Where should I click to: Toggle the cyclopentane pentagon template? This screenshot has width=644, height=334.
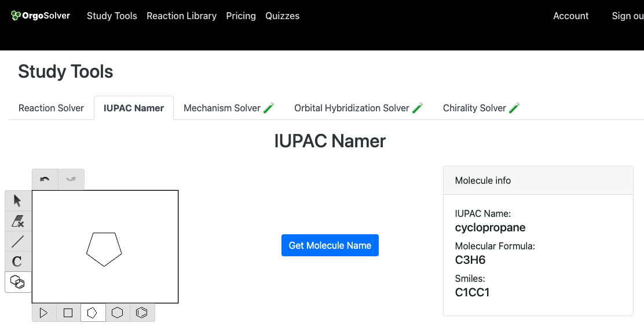point(93,313)
